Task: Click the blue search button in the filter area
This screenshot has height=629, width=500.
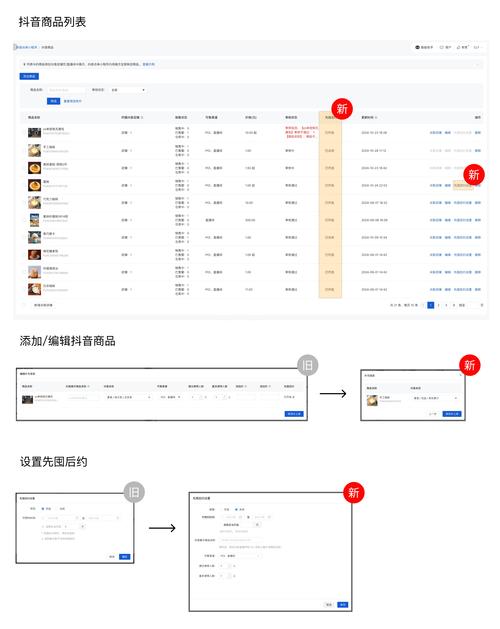Action: [x=53, y=101]
